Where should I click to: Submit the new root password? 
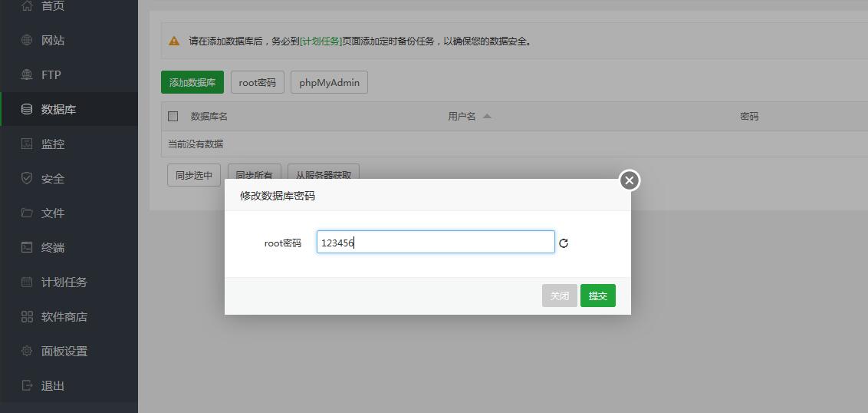coord(597,296)
